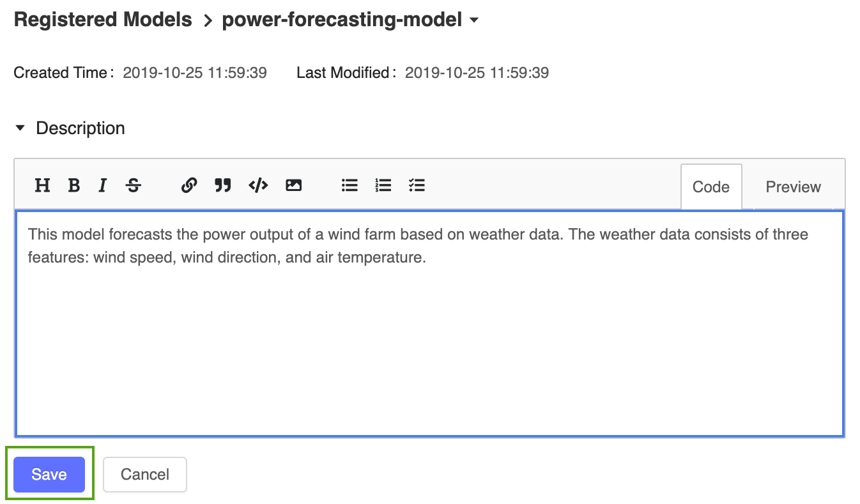
Task: Cancel editing the description
Action: (x=145, y=475)
